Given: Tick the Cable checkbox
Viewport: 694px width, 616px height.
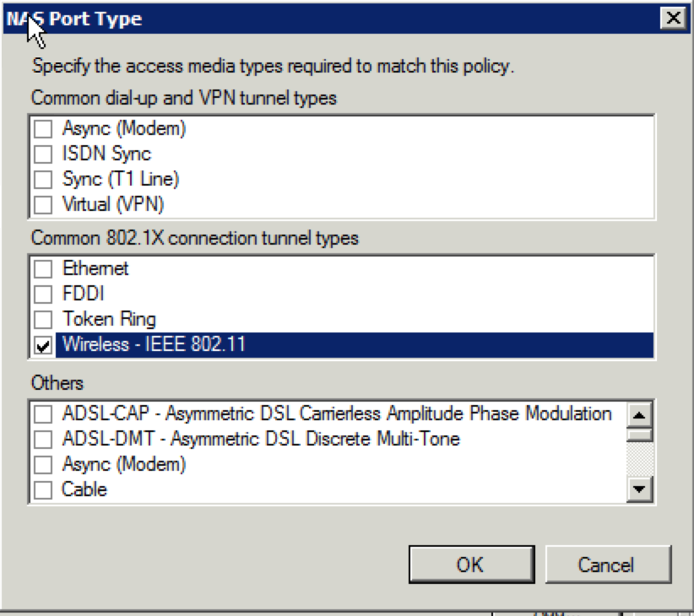Looking at the screenshot, I should pyautogui.click(x=43, y=490).
